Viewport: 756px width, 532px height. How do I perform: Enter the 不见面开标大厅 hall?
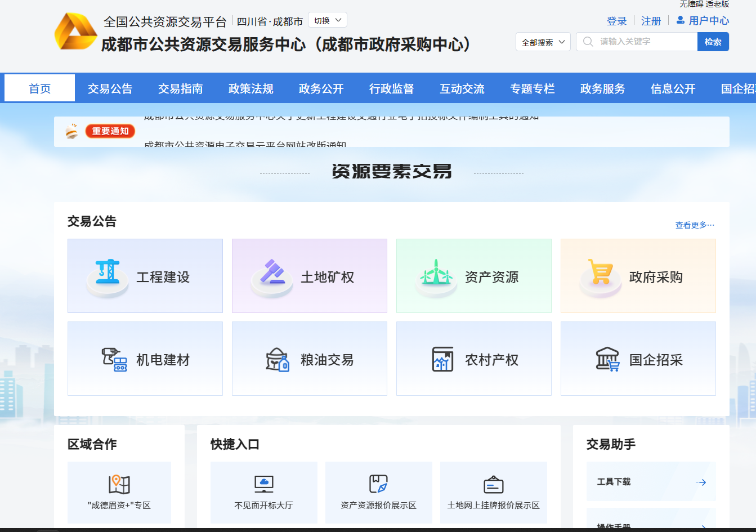[x=263, y=492]
